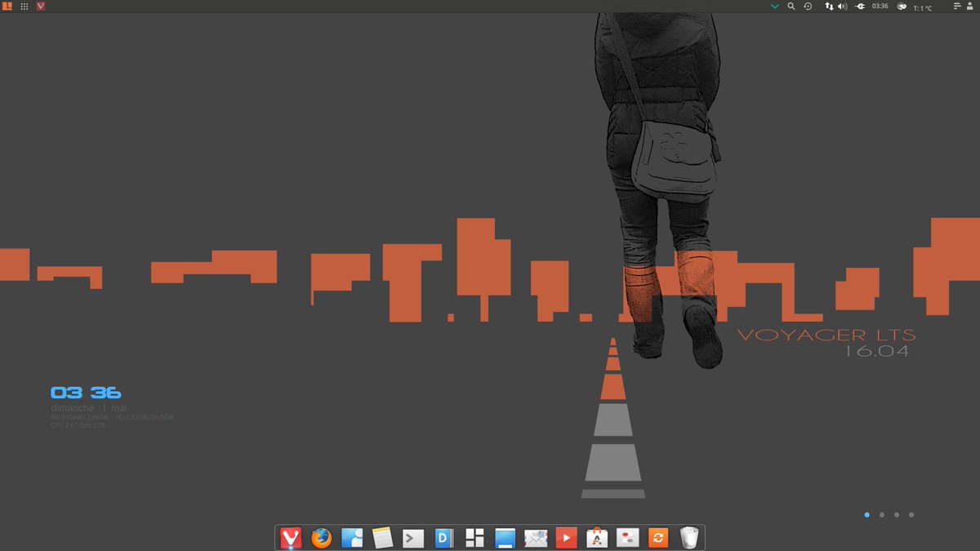This screenshot has width=980, height=551.
Task: Open the orange software updater icon
Action: 658,537
